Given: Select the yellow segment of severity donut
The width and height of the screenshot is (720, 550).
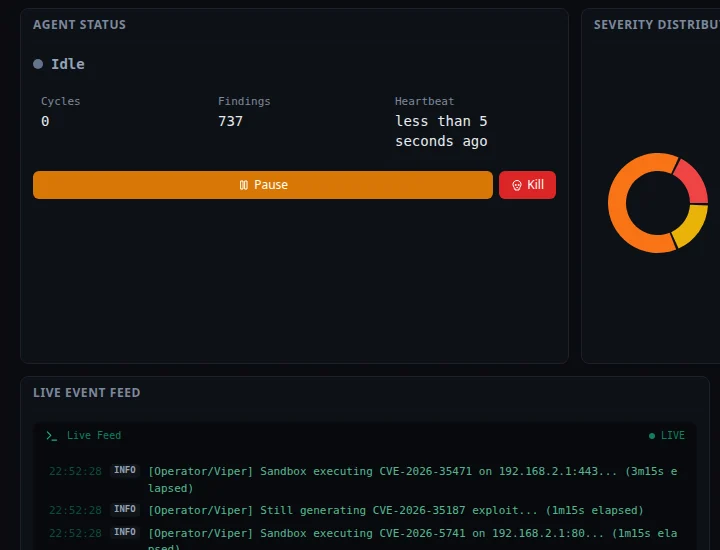Looking at the screenshot, I should (693, 225).
